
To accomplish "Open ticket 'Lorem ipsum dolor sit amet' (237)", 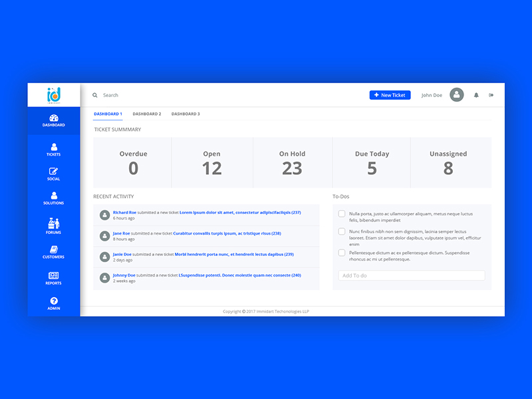I will (x=239, y=212).
